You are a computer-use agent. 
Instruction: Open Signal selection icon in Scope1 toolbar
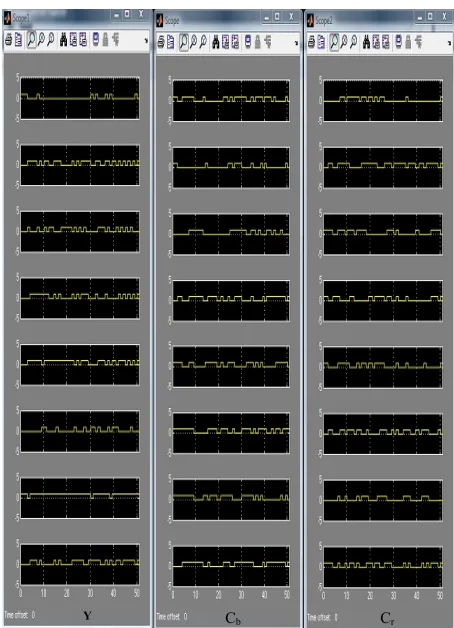coord(116,40)
